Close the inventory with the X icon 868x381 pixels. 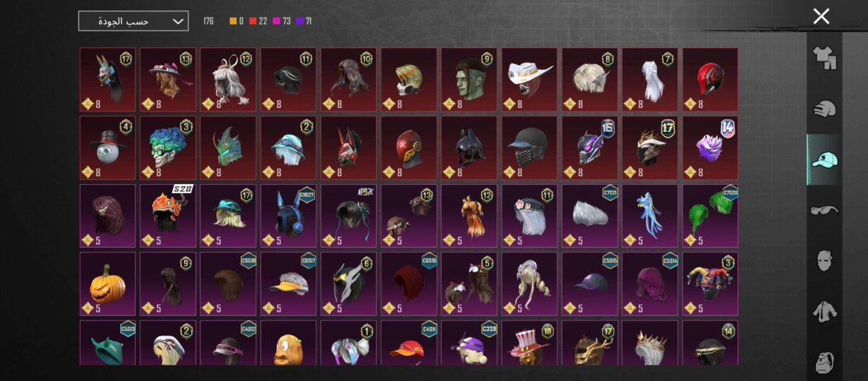(x=821, y=16)
